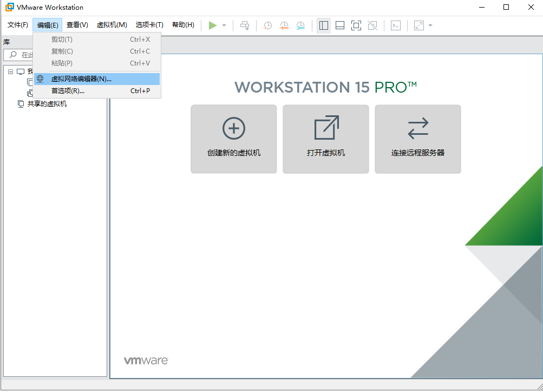Select 共享的虚拟机 in library tree
Screen dimensions: 543x392
[47, 104]
